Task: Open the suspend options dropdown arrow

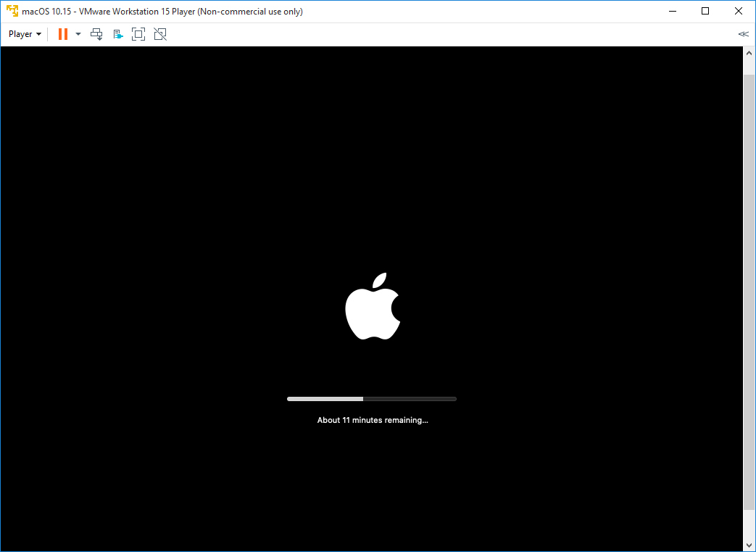Action: pyautogui.click(x=78, y=33)
